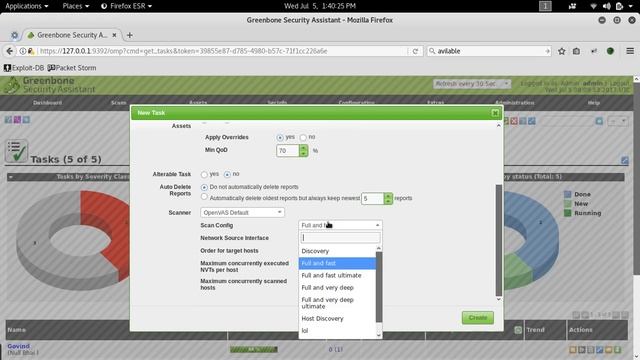The height and width of the screenshot is (360, 640).
Task: Click the New Task dialog scrollbar
Action: [x=498, y=240]
